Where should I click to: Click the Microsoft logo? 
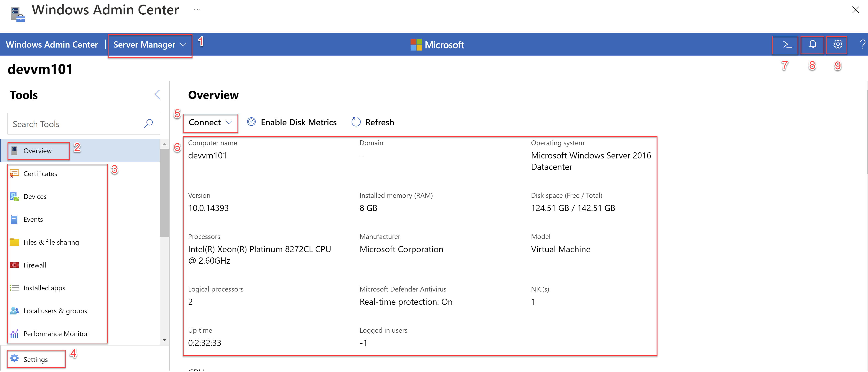(x=437, y=45)
